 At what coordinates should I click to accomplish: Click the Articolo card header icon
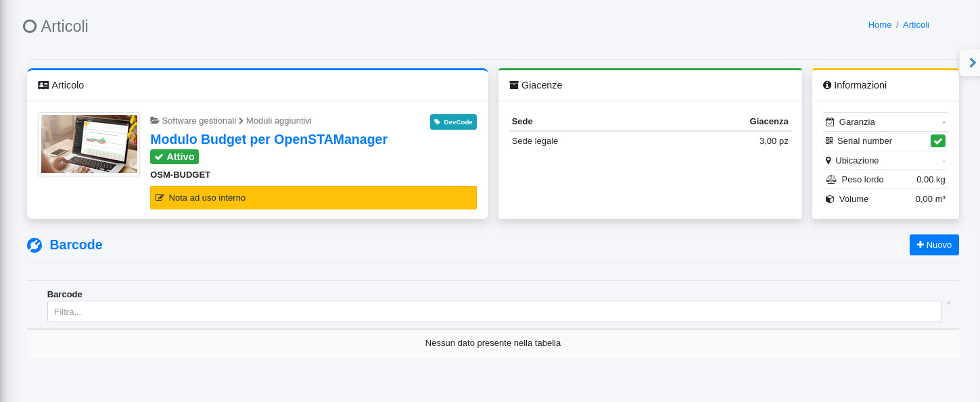point(43,85)
